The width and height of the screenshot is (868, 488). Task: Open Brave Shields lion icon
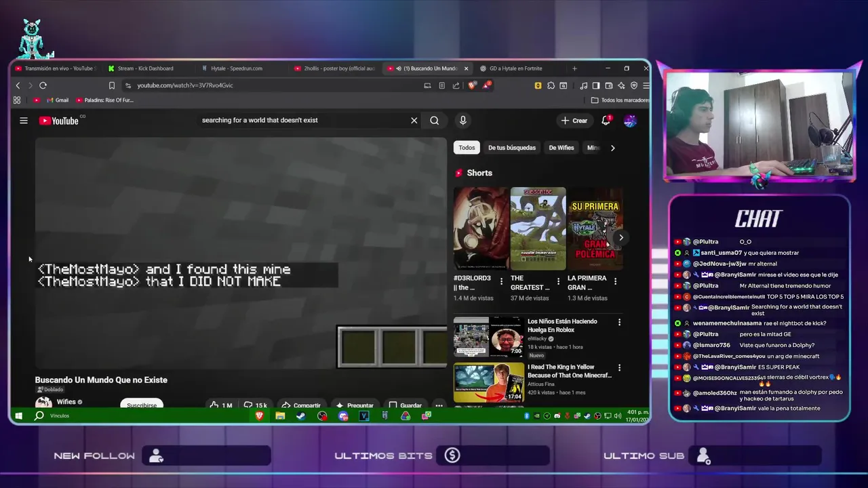pyautogui.click(x=472, y=85)
